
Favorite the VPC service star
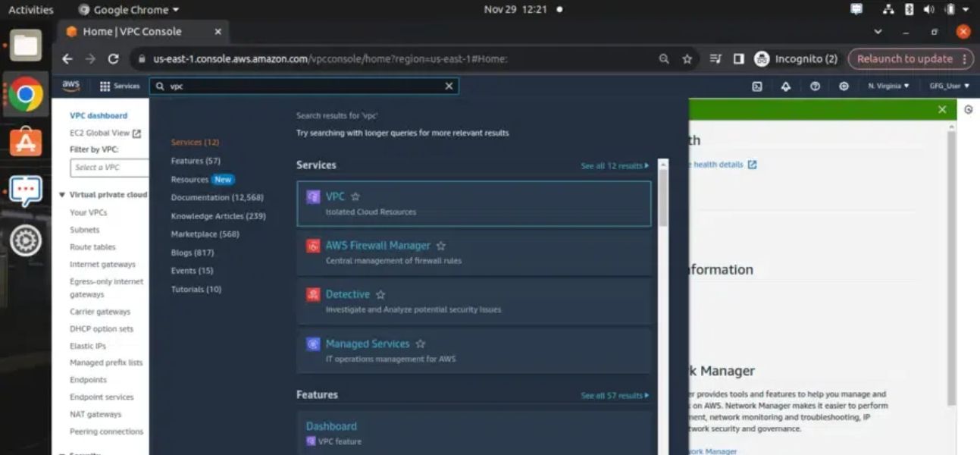pyautogui.click(x=355, y=196)
